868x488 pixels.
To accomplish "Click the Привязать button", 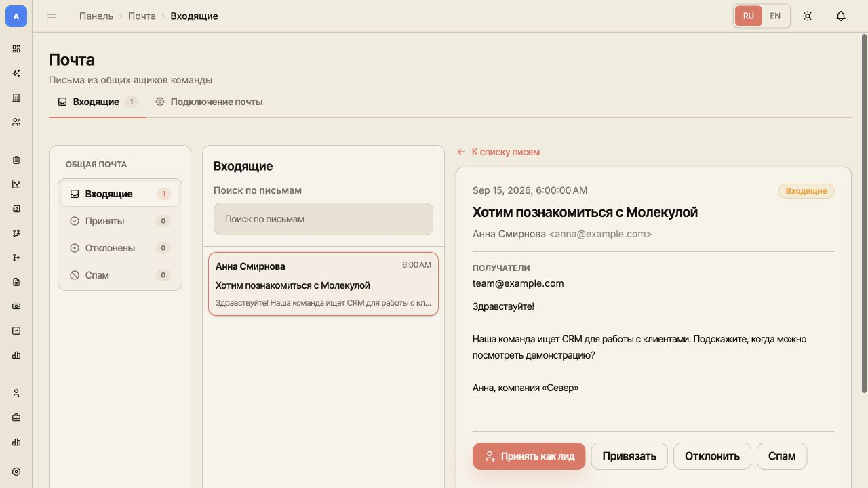I will (629, 456).
